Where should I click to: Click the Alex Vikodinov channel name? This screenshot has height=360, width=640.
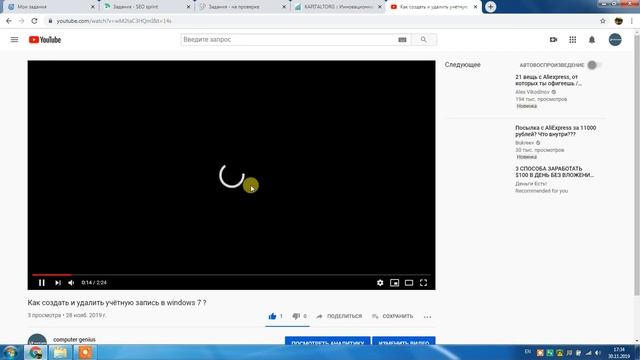tap(532, 92)
